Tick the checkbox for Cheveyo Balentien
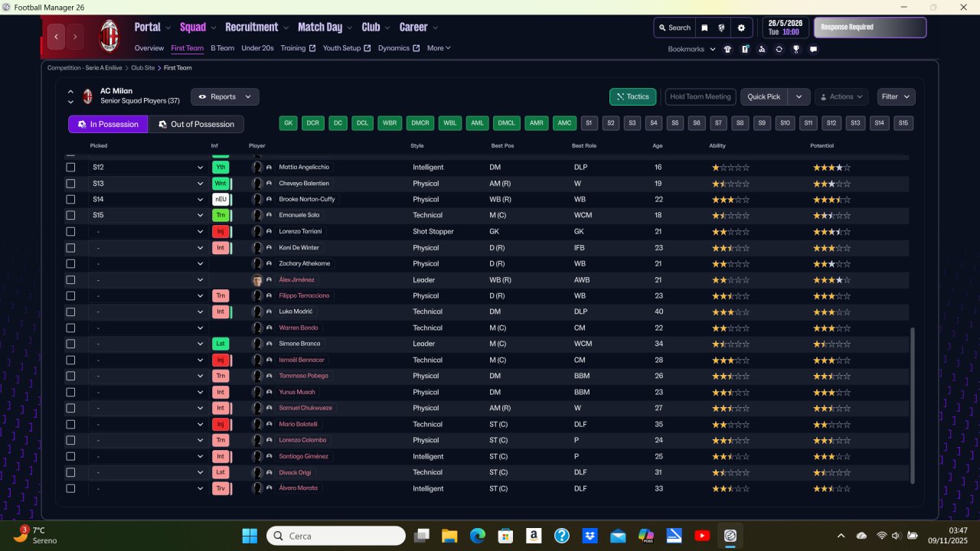980x551 pixels. click(71, 183)
